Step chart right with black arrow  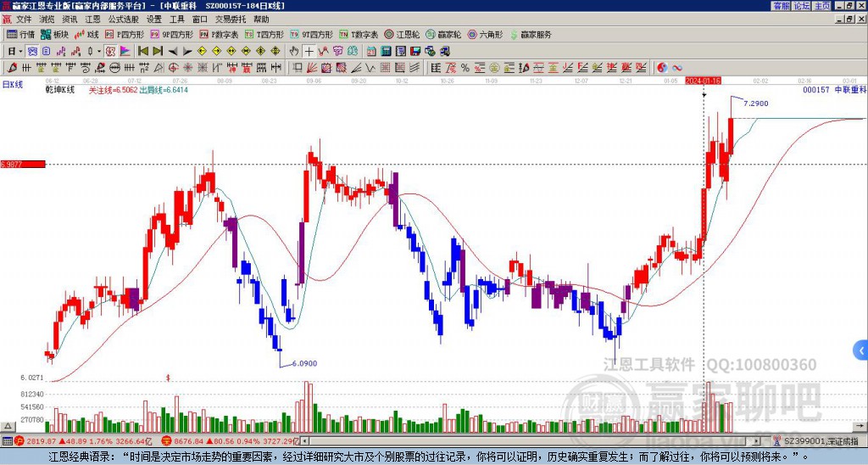[187, 52]
